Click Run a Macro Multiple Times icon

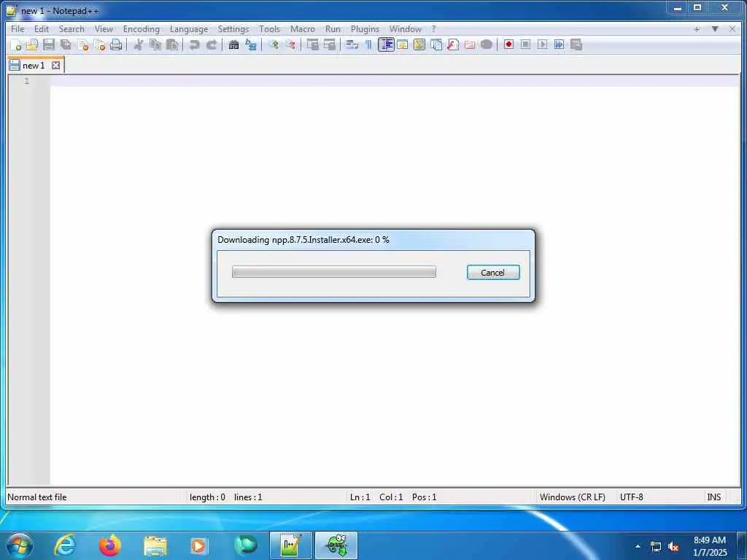[560, 44]
